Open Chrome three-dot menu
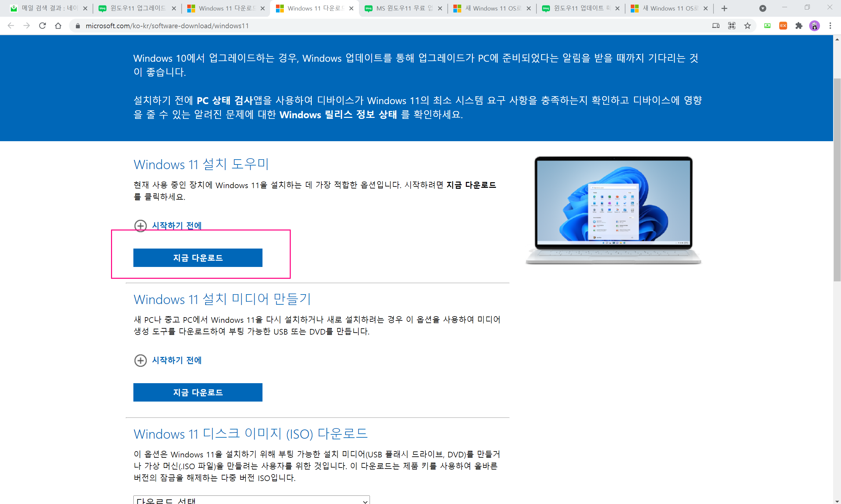Viewport: 841px width, 504px height. [x=830, y=26]
